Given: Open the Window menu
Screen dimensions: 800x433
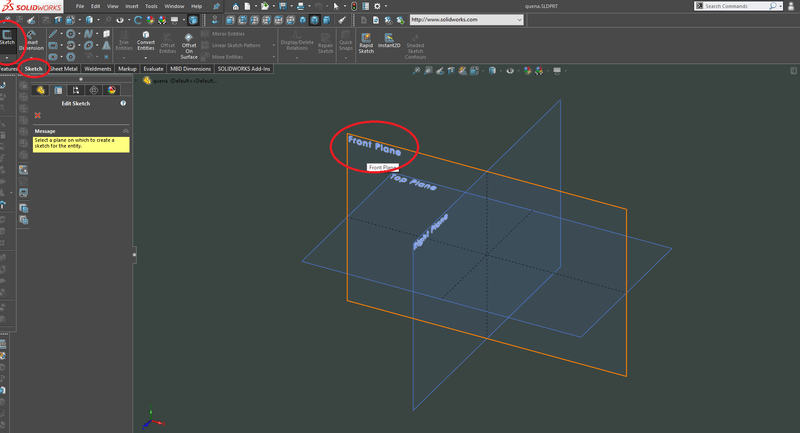Looking at the screenshot, I should pos(174,6).
